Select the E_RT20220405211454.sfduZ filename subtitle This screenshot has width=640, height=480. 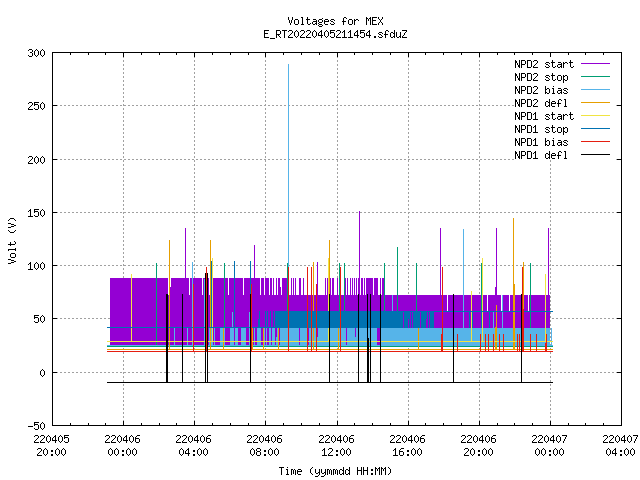point(335,34)
